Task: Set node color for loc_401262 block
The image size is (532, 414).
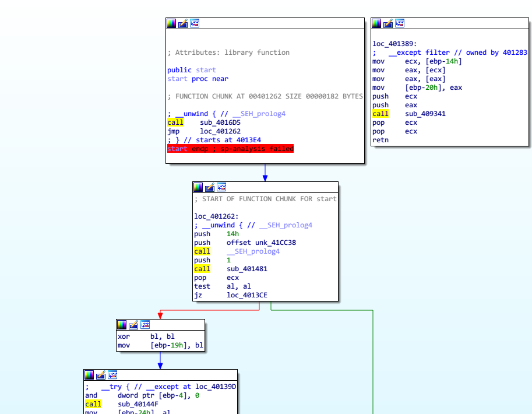Action: pos(198,187)
